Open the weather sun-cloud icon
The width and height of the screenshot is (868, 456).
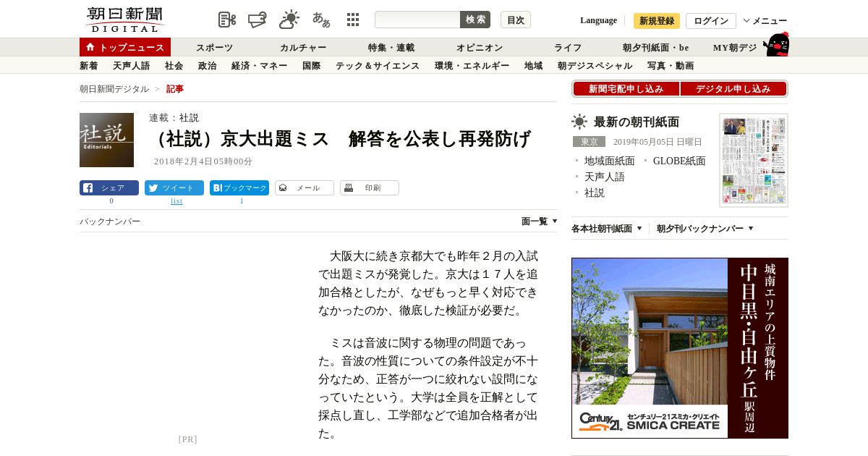point(289,20)
